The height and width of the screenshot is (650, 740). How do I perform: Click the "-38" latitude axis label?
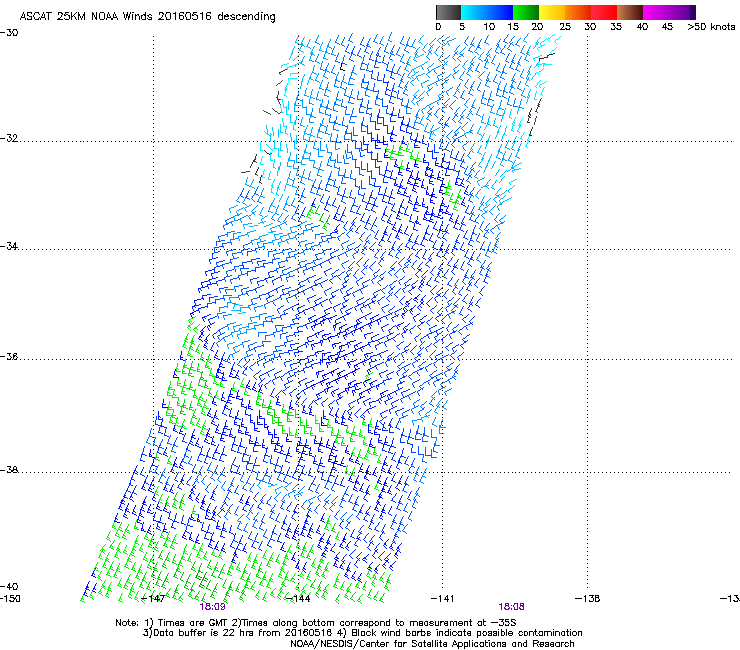(9, 470)
